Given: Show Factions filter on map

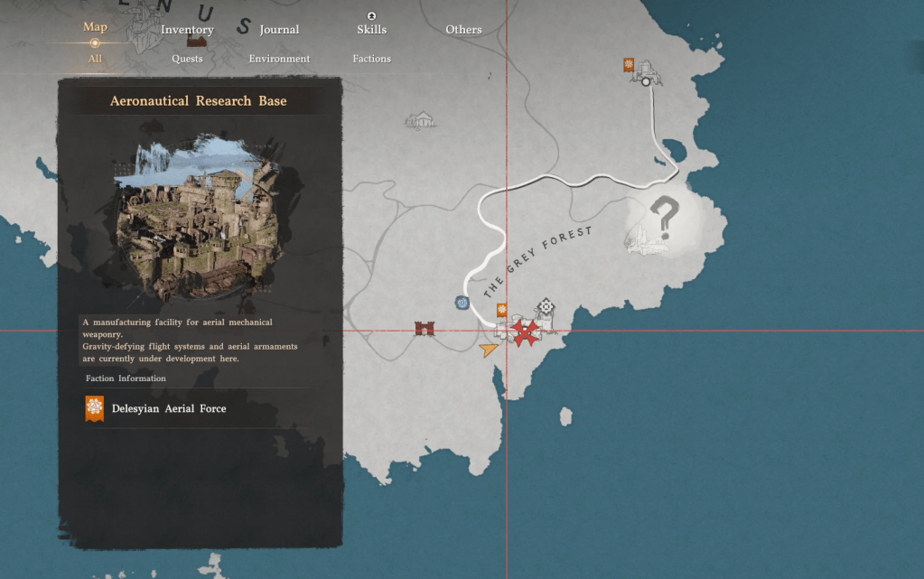Looking at the screenshot, I should 371,59.
